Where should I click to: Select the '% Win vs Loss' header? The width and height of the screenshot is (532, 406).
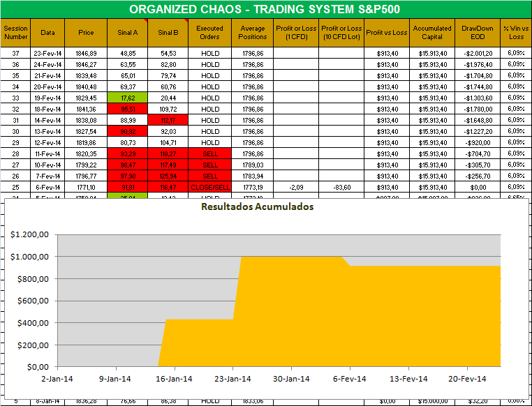tap(516, 33)
